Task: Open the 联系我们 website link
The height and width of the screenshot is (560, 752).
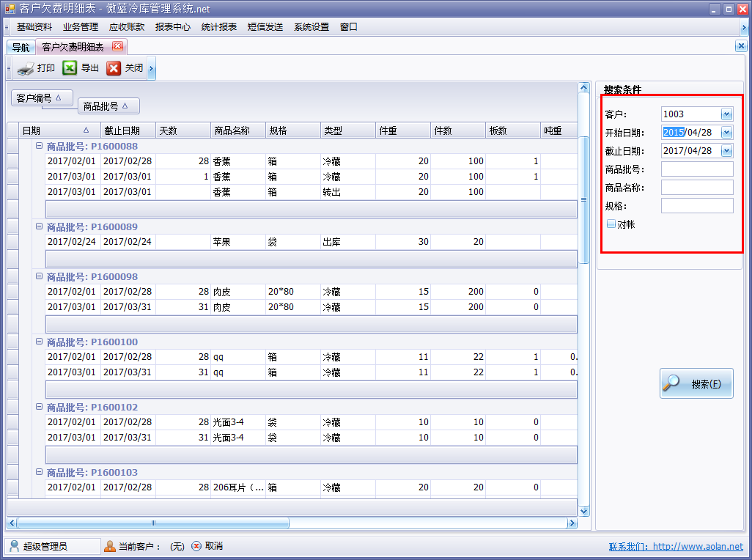Action: [675, 547]
